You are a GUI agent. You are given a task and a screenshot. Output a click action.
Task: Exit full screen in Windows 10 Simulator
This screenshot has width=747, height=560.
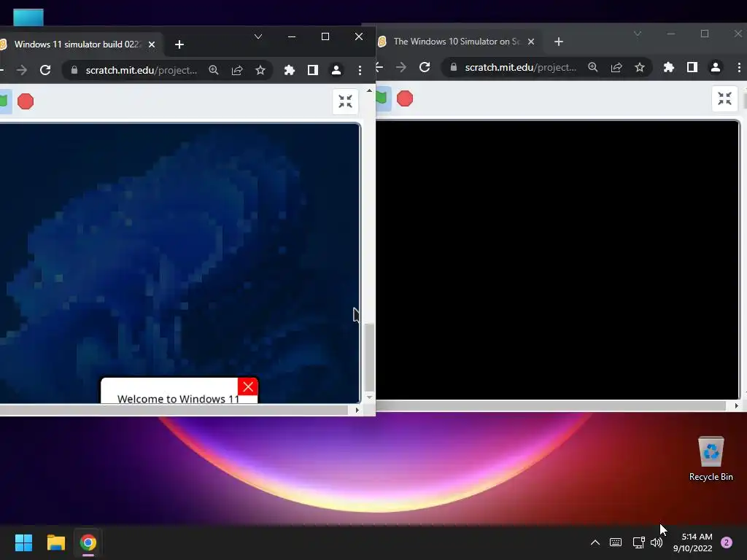pos(724,98)
